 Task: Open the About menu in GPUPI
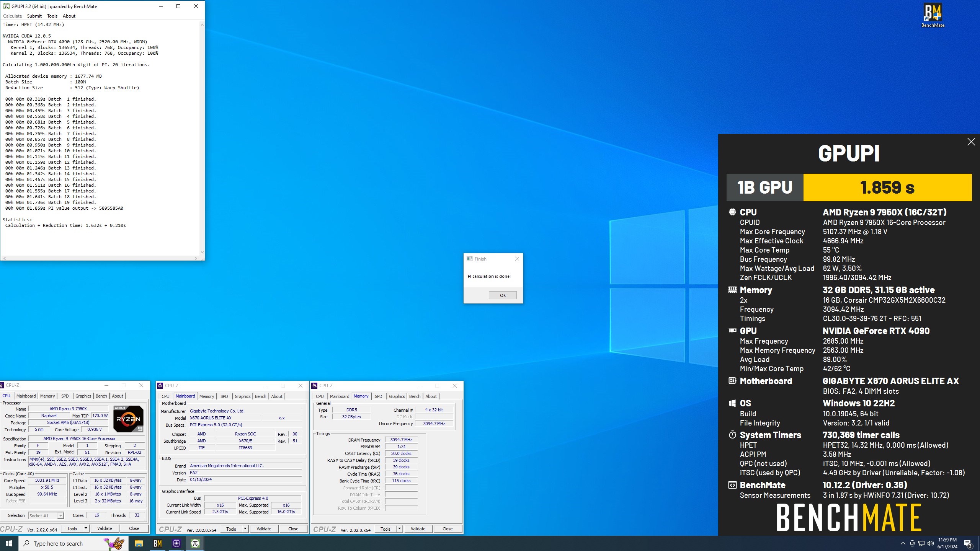coord(69,16)
